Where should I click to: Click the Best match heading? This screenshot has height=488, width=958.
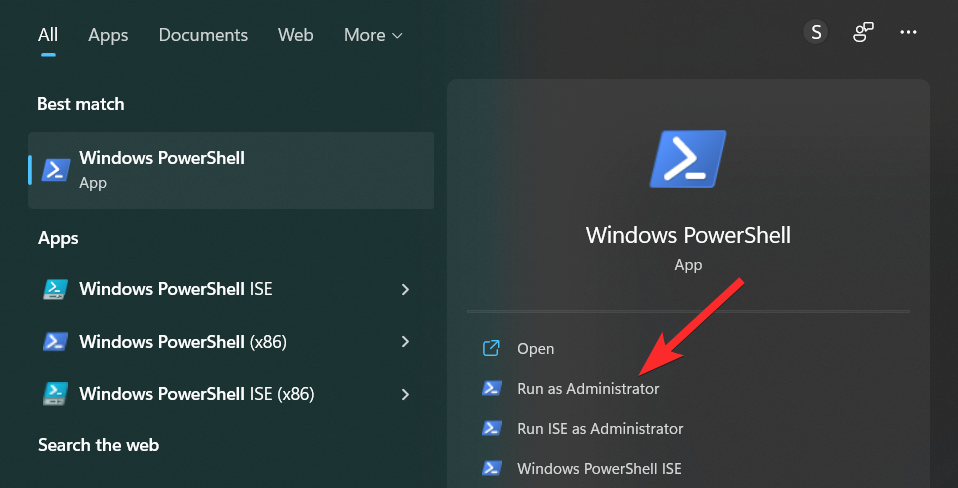pyautogui.click(x=81, y=104)
